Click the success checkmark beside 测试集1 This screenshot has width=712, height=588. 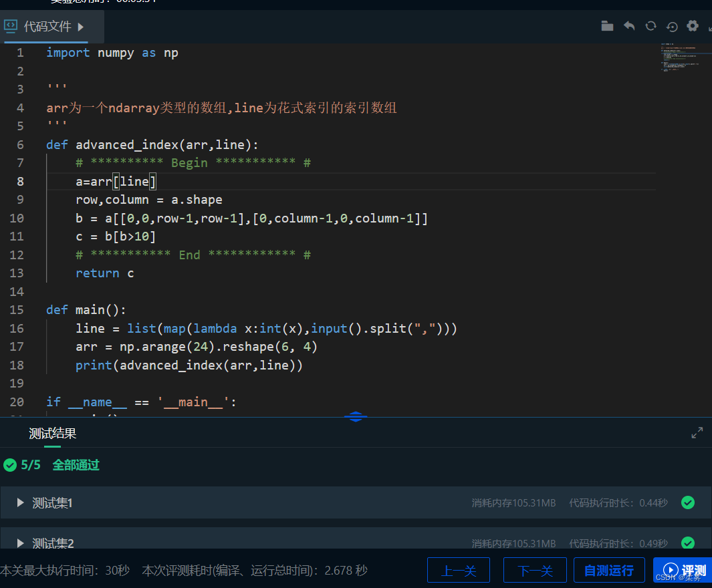tap(688, 502)
